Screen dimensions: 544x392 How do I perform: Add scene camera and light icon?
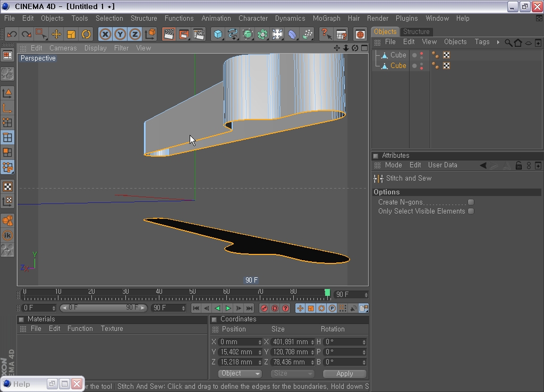click(x=277, y=34)
